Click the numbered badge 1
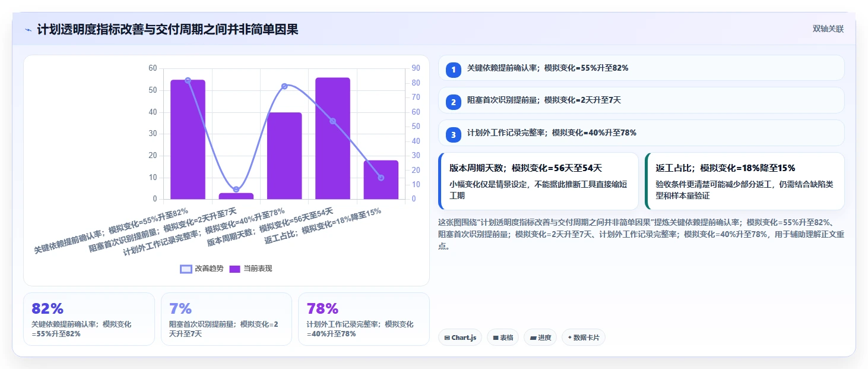The width and height of the screenshot is (868, 369). (x=454, y=70)
